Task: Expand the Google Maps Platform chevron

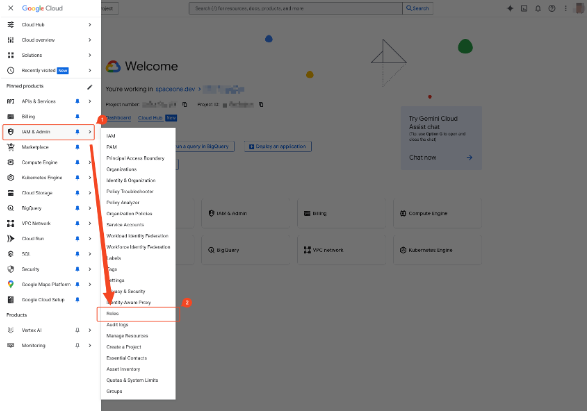Action: 90,284
